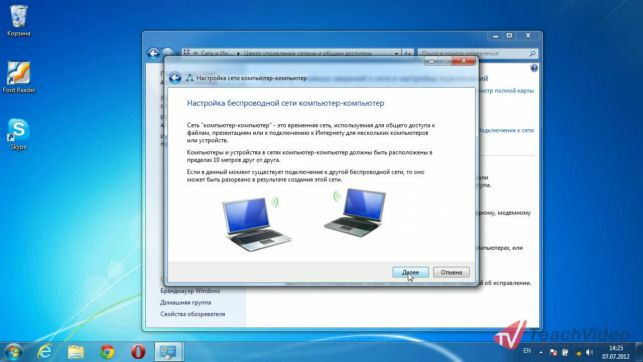
Task: Open Action Center flag icon in tray
Action: point(553,353)
